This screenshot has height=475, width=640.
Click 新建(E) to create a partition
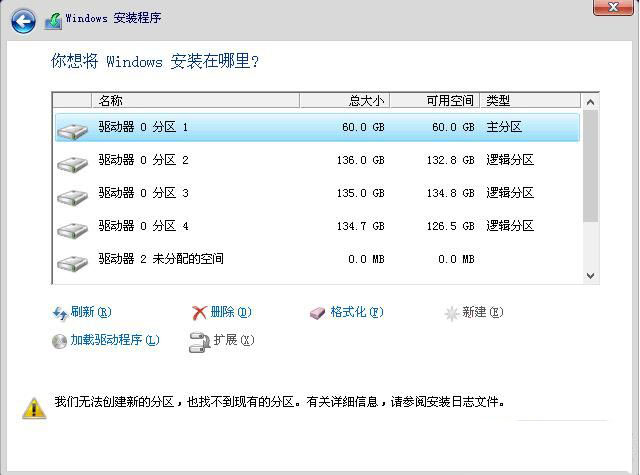pyautogui.click(x=482, y=312)
